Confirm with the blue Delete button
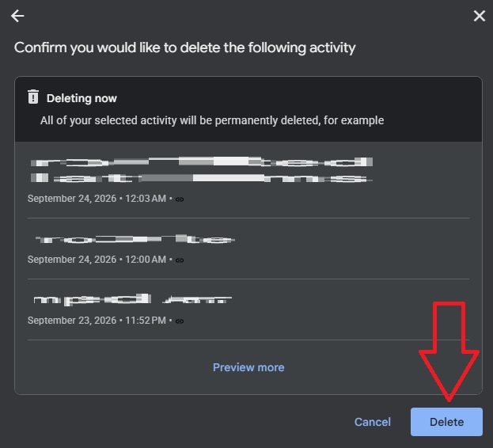493x448 pixels. tap(446, 422)
